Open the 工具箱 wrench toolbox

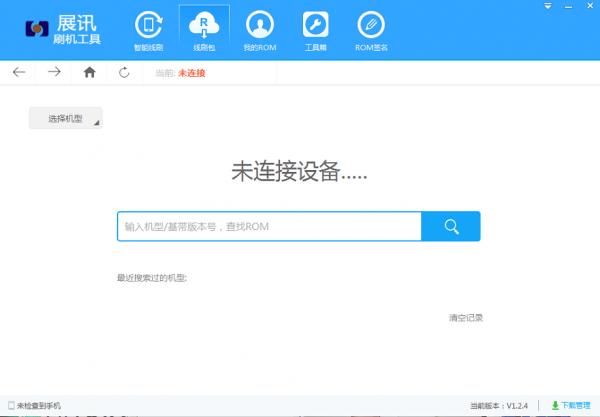pos(316,29)
